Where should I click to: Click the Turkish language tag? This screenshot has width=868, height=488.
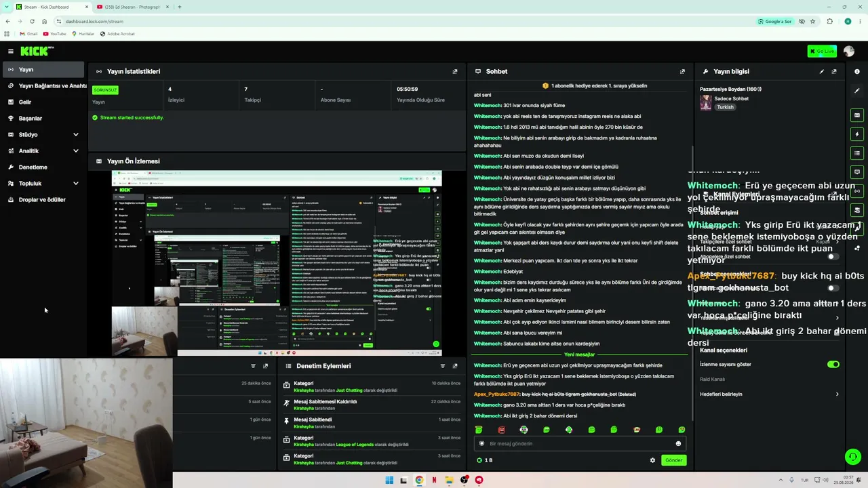[x=726, y=107]
